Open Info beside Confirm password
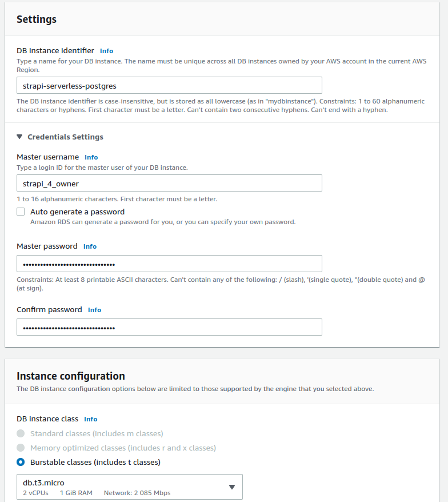 click(x=94, y=309)
